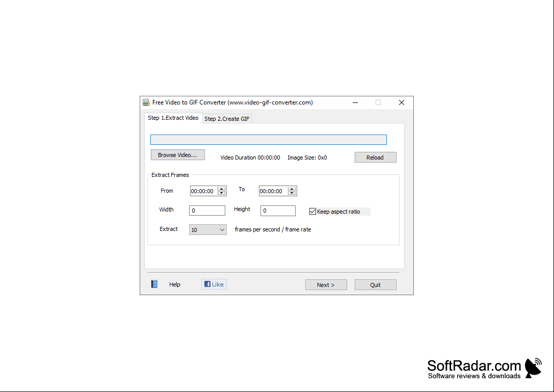Click Browse Video... button
Image resolution: width=554 pixels, height=392 pixels.
[x=178, y=155]
